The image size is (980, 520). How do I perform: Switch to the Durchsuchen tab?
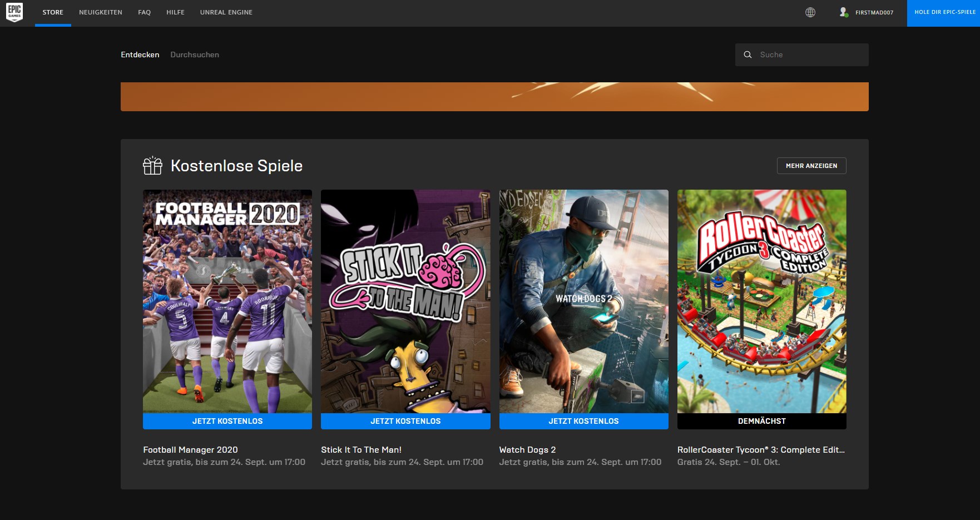195,55
